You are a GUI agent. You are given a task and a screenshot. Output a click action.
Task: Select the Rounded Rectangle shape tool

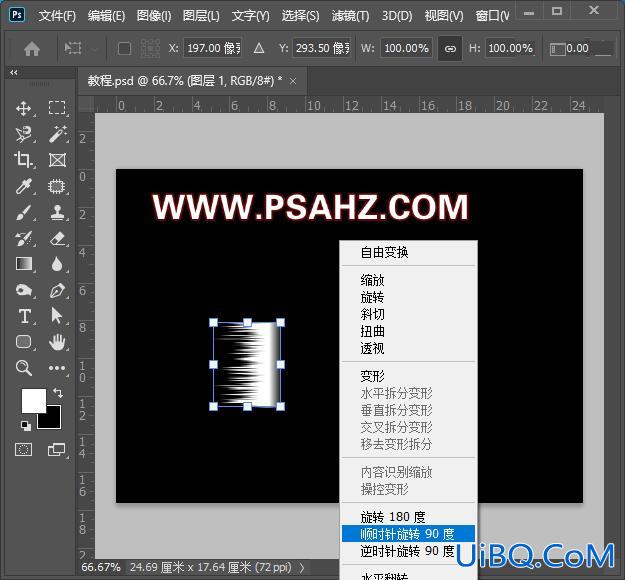coord(24,342)
